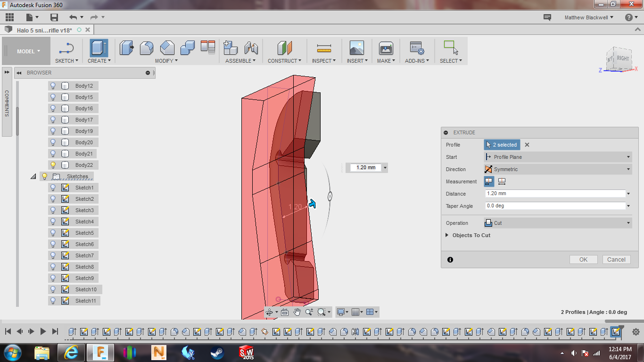Click the Insert image icon

[357, 48]
